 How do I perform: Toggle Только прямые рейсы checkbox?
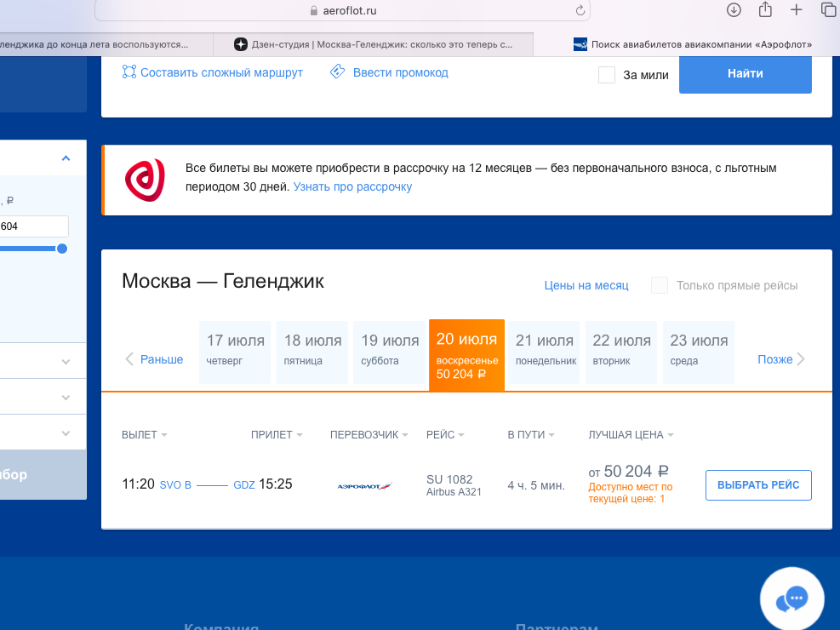click(659, 285)
